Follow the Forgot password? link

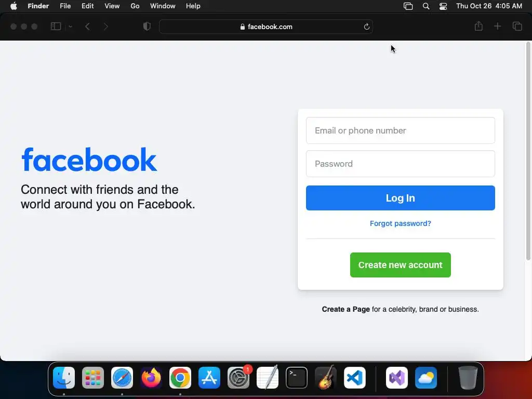coord(401,223)
